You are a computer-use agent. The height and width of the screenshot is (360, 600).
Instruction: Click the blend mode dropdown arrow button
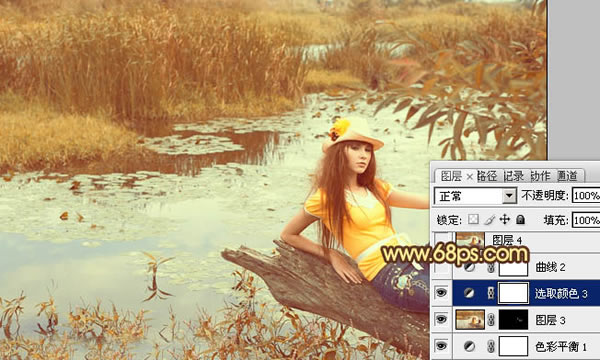tap(509, 196)
